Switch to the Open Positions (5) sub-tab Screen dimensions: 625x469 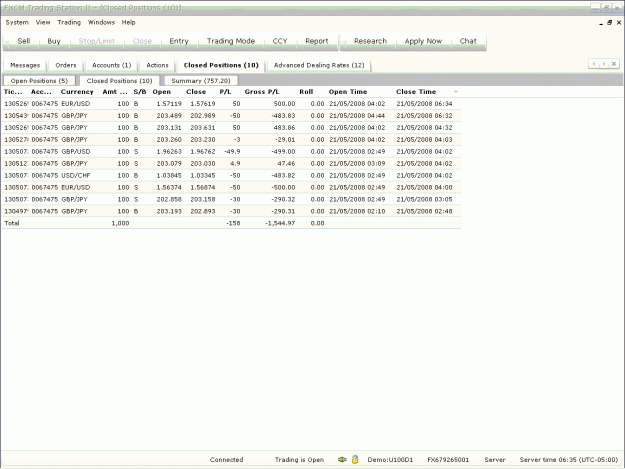point(39,80)
